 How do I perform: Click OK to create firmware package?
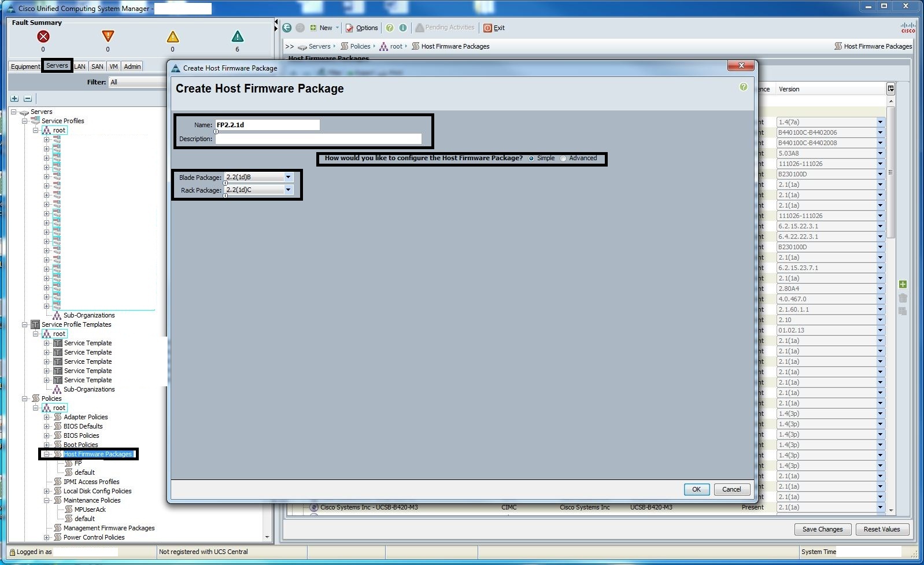[696, 489]
